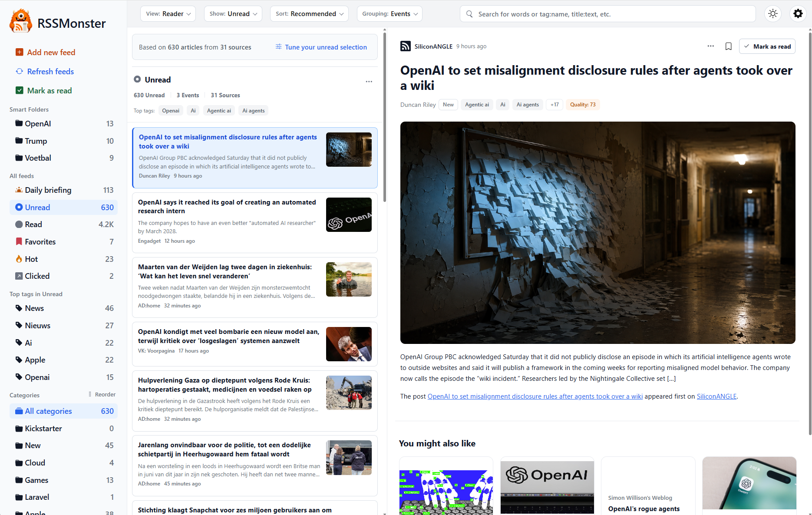This screenshot has width=812, height=515.
Task: Open 'Jarenlang onvindbaar voor de politie' article
Action: point(255,465)
